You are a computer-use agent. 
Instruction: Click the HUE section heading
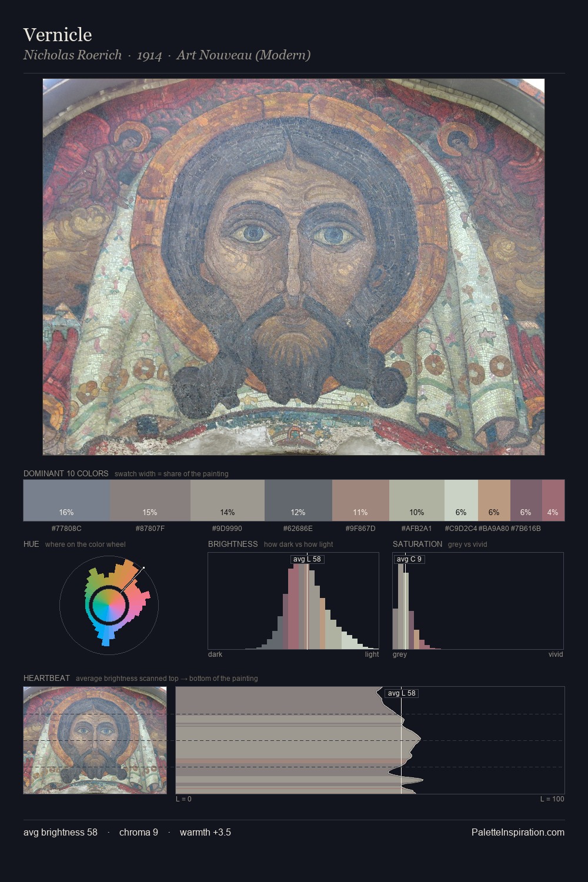point(31,544)
